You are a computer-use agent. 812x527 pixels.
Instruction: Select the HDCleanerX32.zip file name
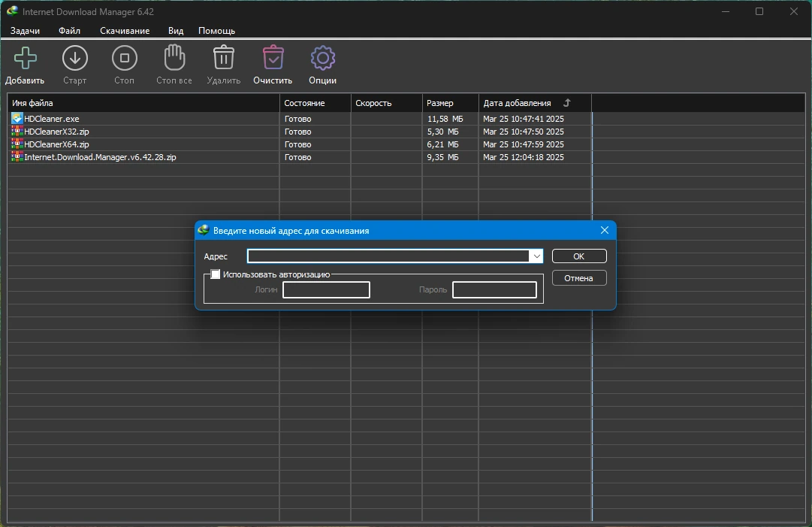point(56,132)
